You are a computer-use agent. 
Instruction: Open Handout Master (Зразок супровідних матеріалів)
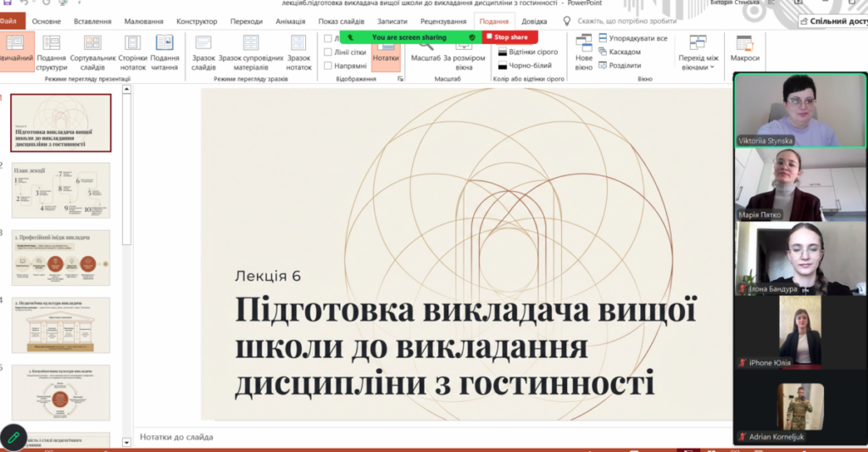[251, 50]
